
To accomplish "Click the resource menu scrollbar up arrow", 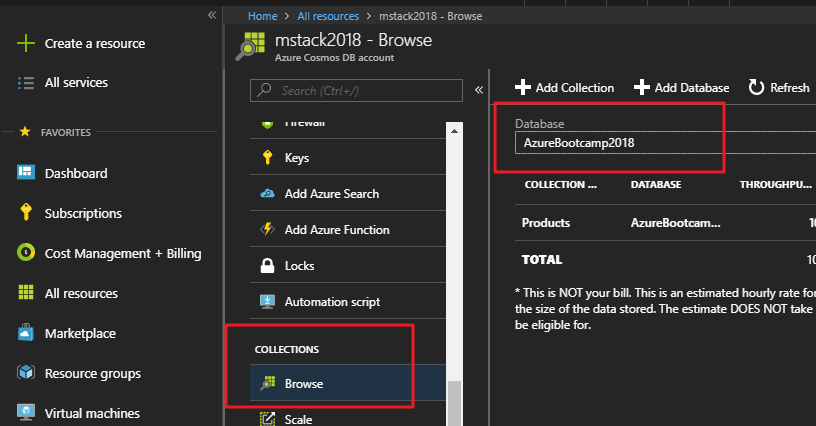I will point(454,131).
